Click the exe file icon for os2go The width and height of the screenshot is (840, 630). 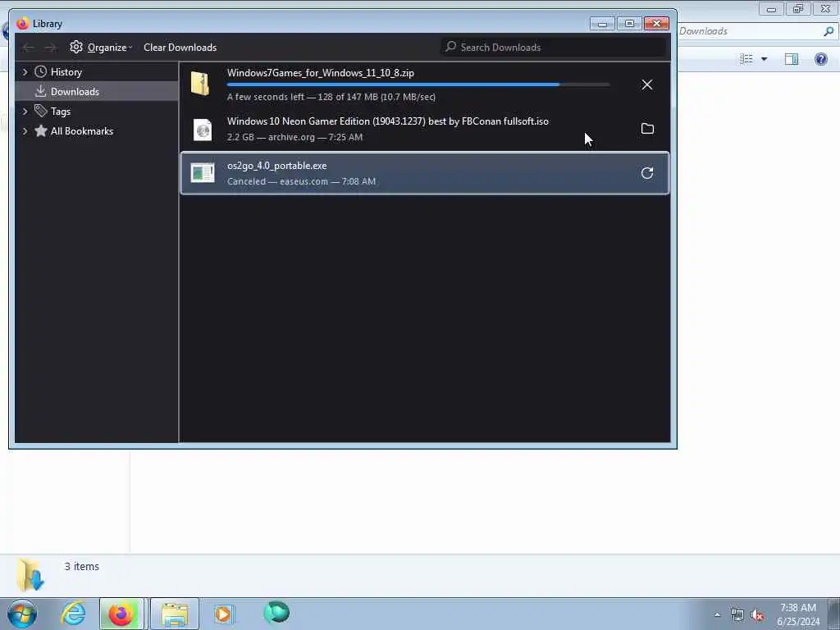pyautogui.click(x=203, y=172)
